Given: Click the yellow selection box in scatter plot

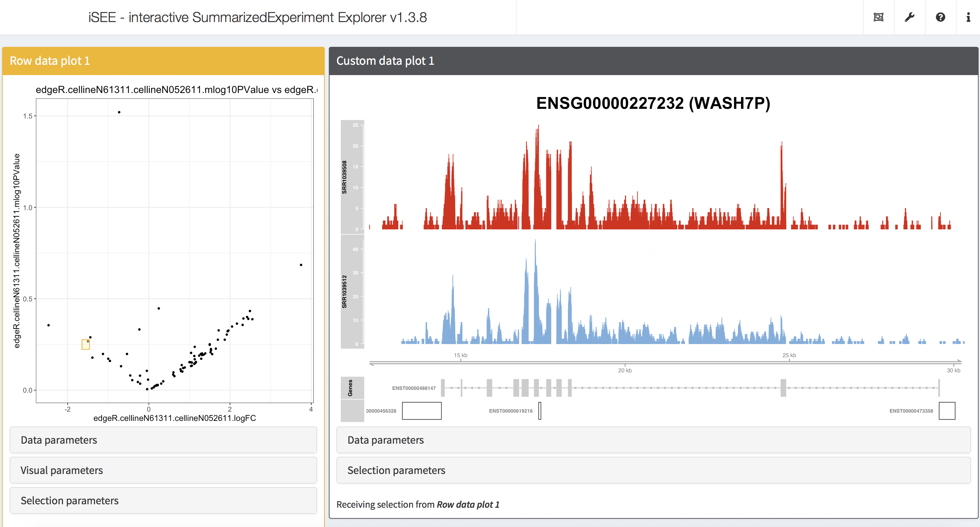Looking at the screenshot, I should (x=86, y=344).
